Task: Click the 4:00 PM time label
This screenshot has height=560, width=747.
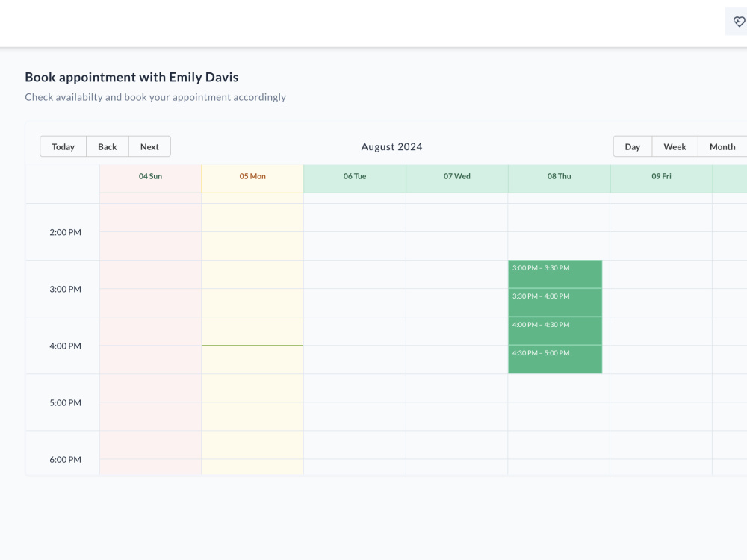Action: point(65,346)
